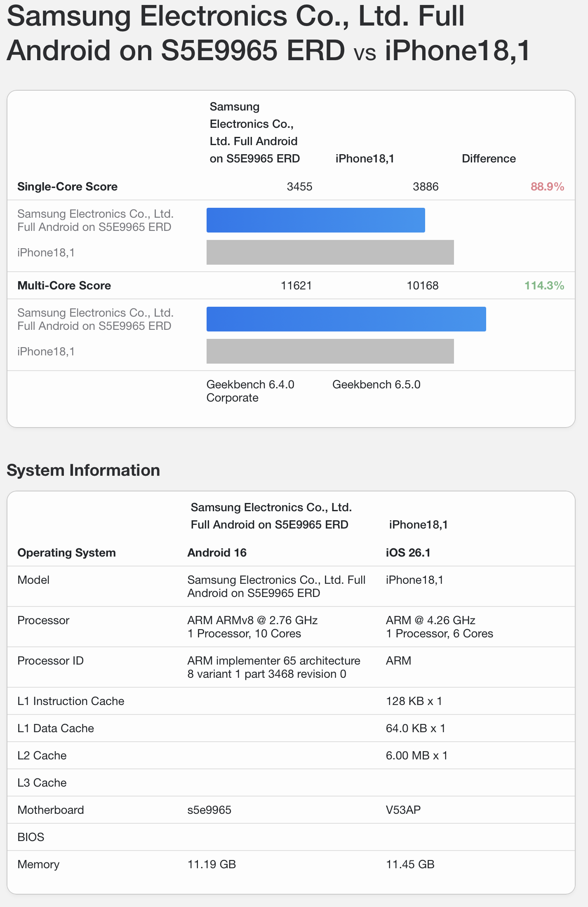Click iPhone single-core score 3886
The width and height of the screenshot is (588, 907).
tap(426, 187)
